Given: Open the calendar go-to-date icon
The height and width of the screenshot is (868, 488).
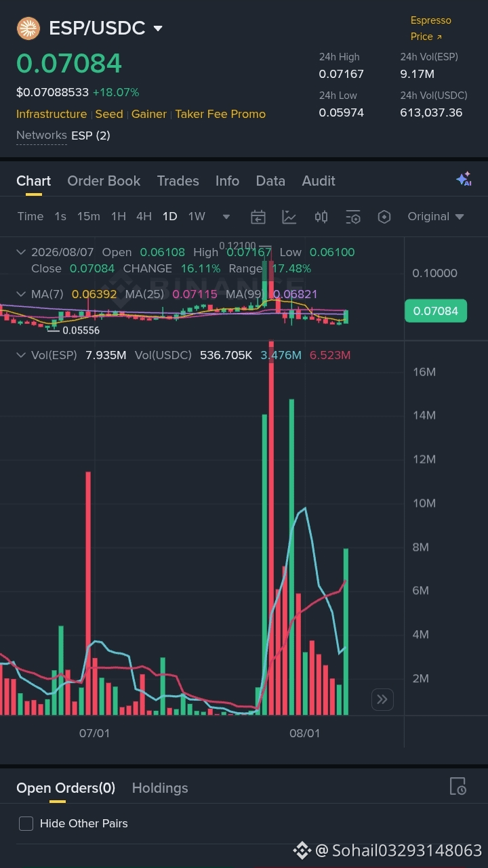Looking at the screenshot, I should 258,217.
